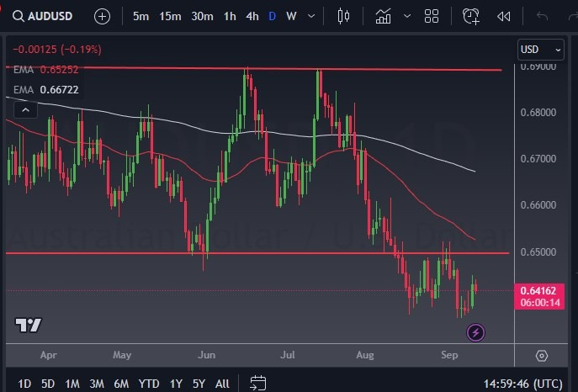
Task: Open the layout templates grid icon
Action: click(432, 16)
